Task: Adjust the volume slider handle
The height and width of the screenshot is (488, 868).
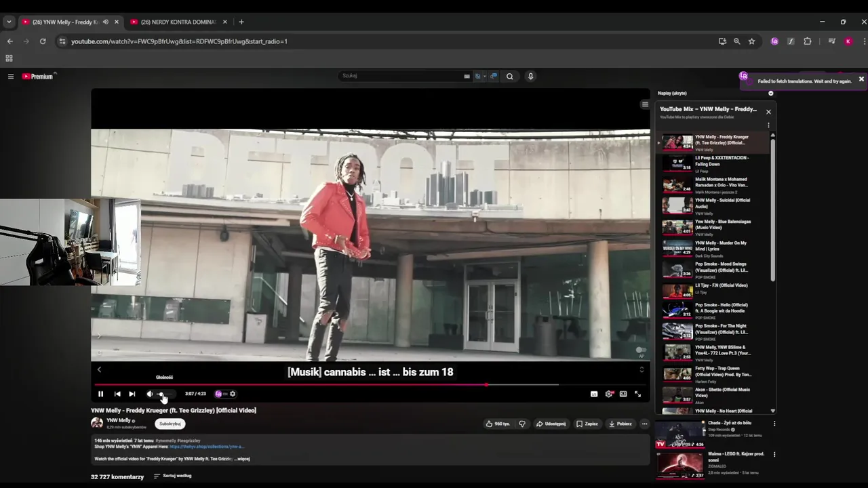Action: [161, 394]
